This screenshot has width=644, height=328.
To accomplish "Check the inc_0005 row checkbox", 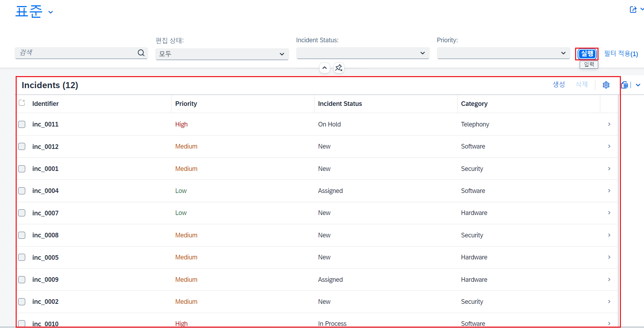I will click(22, 257).
